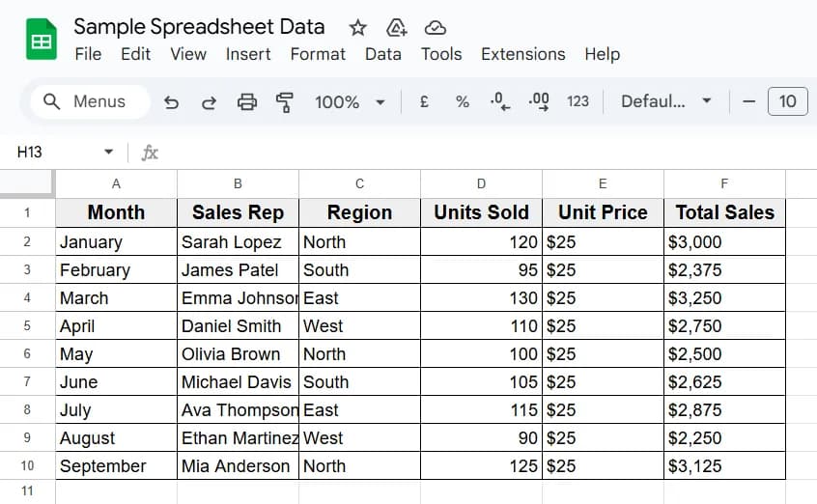The image size is (817, 504).
Task: Expand the name box dropdown arrow
Action: point(108,152)
